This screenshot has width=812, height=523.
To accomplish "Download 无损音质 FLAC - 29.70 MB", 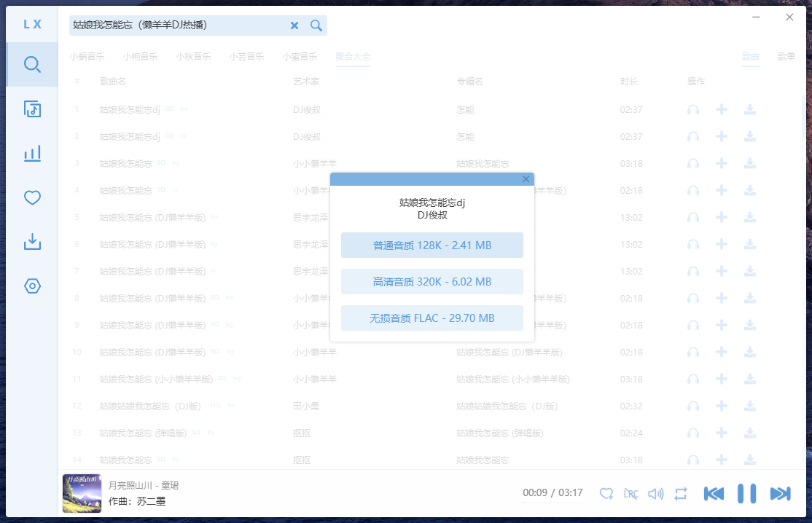I will (432, 318).
